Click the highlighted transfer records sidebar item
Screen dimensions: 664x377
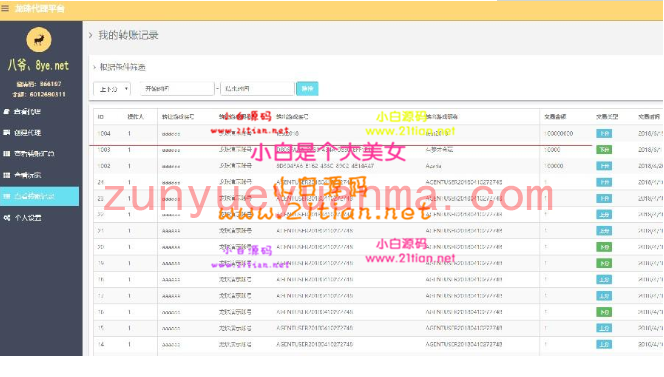coord(40,196)
